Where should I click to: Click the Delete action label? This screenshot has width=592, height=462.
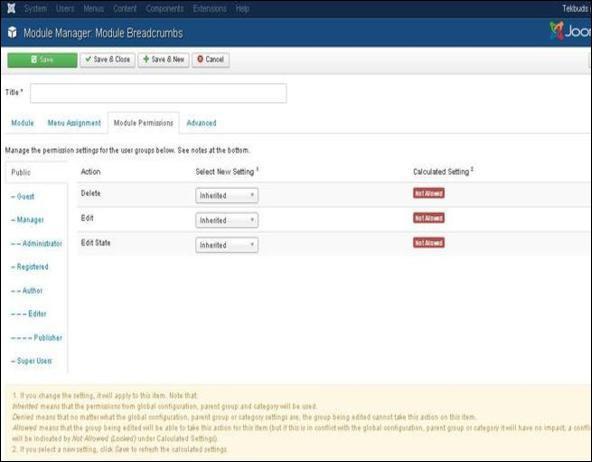tap(91, 193)
